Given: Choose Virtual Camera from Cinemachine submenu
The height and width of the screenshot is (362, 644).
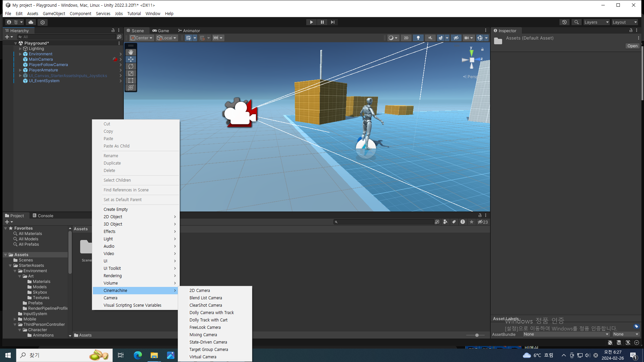Looking at the screenshot, I should 203,357.
